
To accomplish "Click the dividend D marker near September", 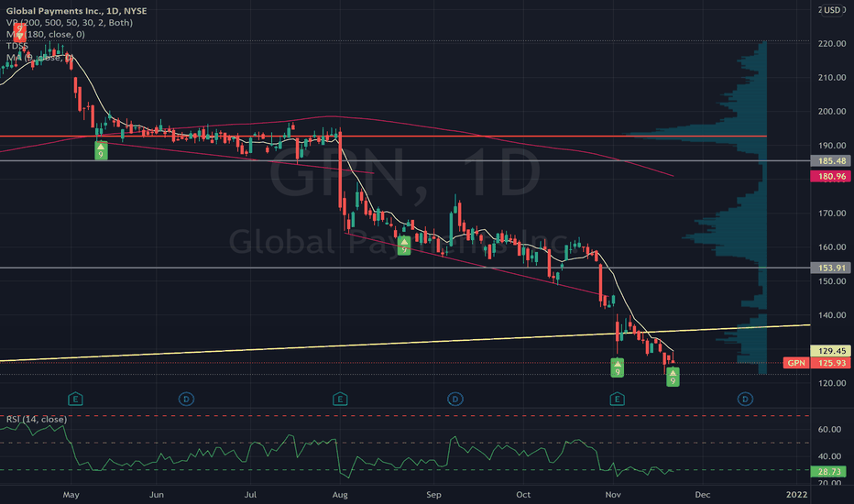I will point(455,400).
